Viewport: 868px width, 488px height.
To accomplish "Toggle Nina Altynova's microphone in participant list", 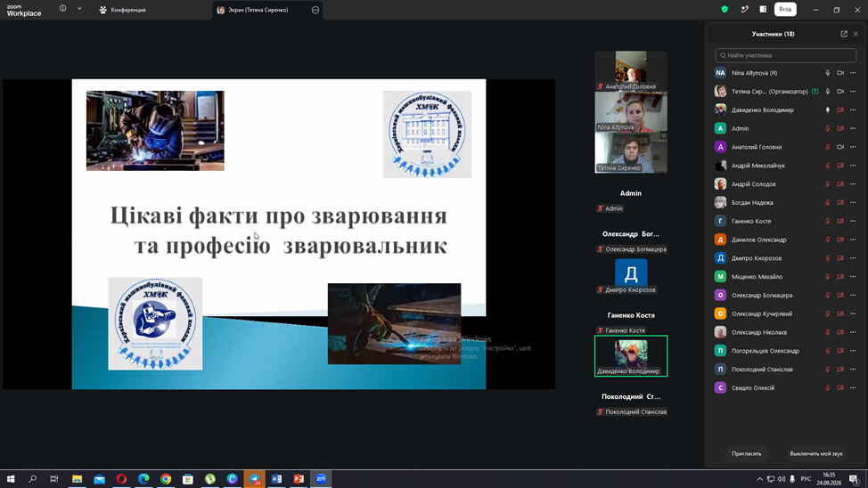I will pos(828,73).
